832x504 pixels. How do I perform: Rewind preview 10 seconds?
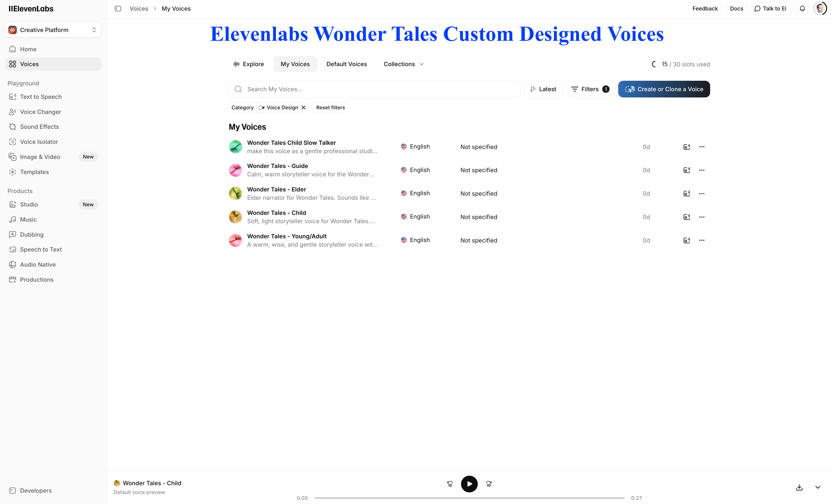coord(450,484)
